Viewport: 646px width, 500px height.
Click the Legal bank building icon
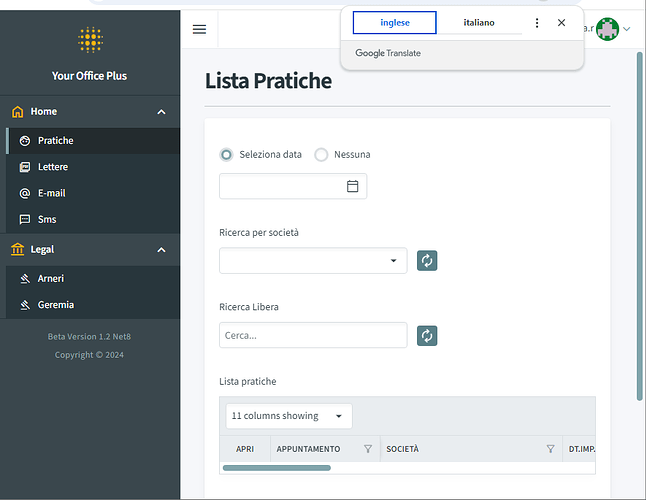[17, 250]
